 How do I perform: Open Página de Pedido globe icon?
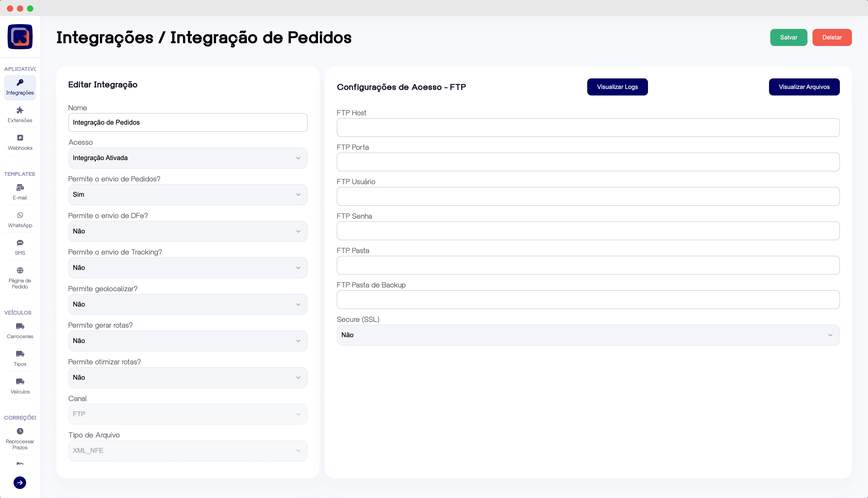20,271
